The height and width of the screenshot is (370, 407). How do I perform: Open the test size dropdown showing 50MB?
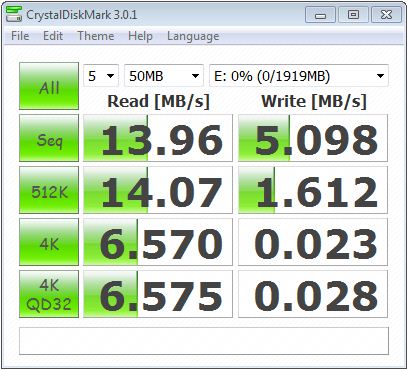pos(164,76)
